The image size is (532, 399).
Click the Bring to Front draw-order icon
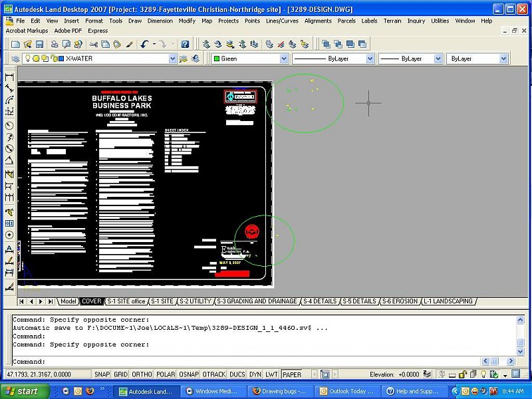click(x=326, y=44)
